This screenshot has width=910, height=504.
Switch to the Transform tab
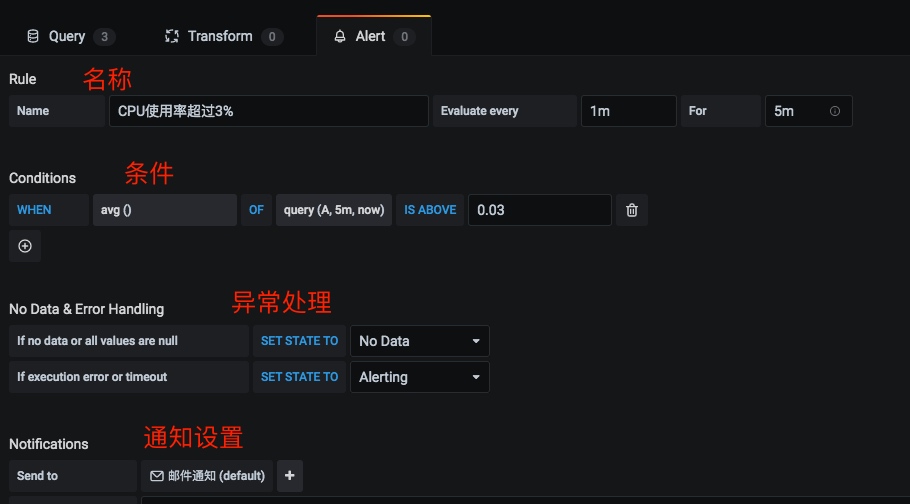coord(220,36)
